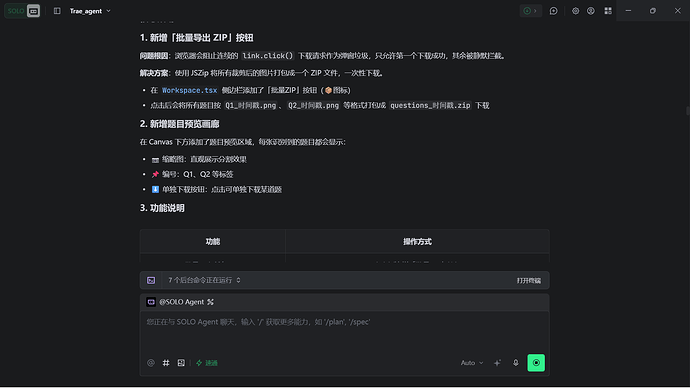Expand the 7 background commands list
The height and width of the screenshot is (388, 690).
205,280
